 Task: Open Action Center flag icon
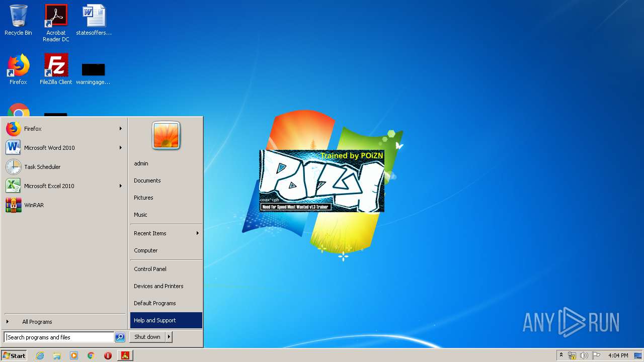[596, 355]
